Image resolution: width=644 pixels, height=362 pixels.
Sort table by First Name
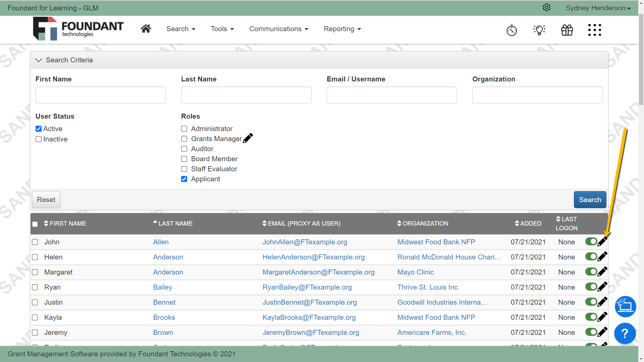point(65,224)
